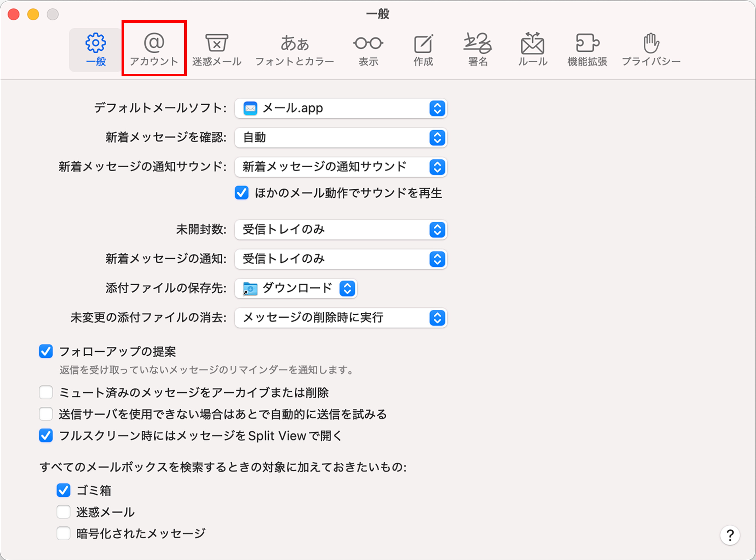Open the 機能拡張 extensions pane
This screenshot has height=560, width=756.
[587, 50]
